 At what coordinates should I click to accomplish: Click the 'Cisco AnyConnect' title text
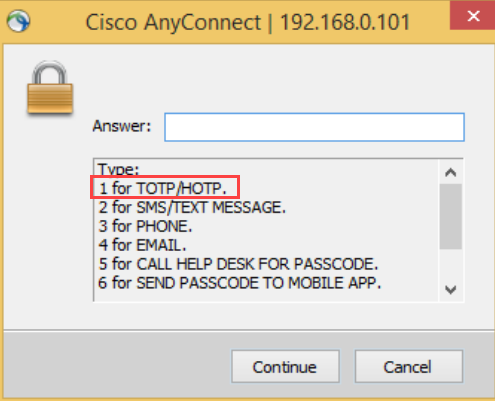[173, 23]
